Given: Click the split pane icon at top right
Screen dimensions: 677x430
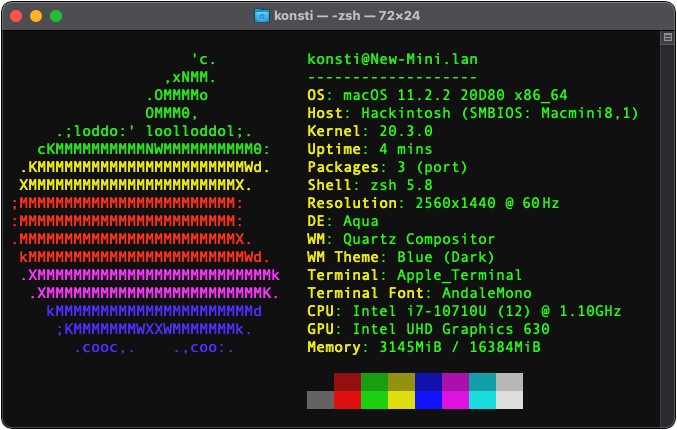Looking at the screenshot, I should 668,38.
